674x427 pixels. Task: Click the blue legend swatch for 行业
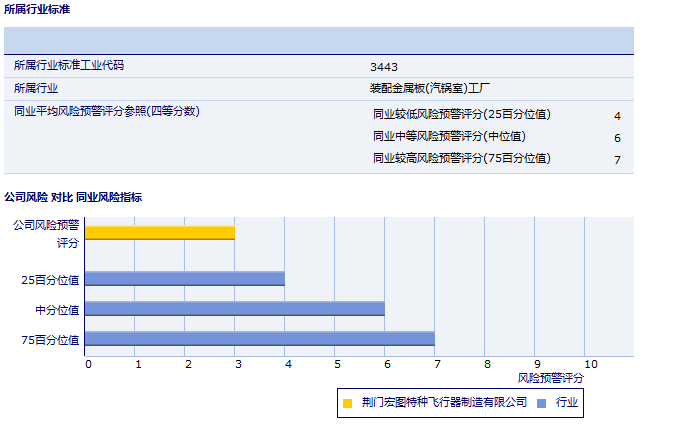pos(541,403)
